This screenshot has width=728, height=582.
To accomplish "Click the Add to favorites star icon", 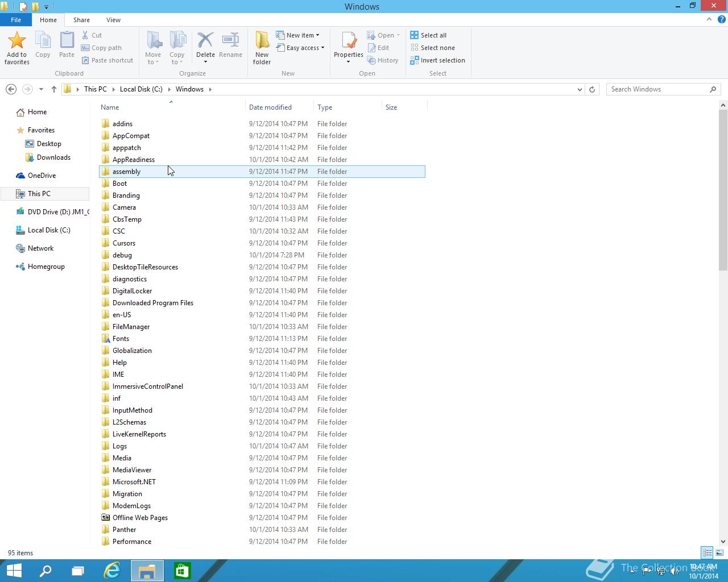I will [x=16, y=40].
